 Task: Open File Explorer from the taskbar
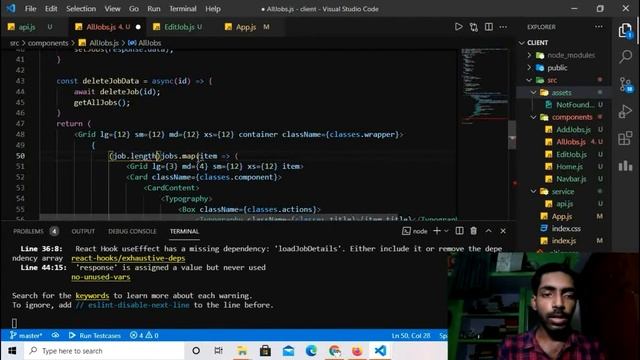pyautogui.click(x=242, y=351)
